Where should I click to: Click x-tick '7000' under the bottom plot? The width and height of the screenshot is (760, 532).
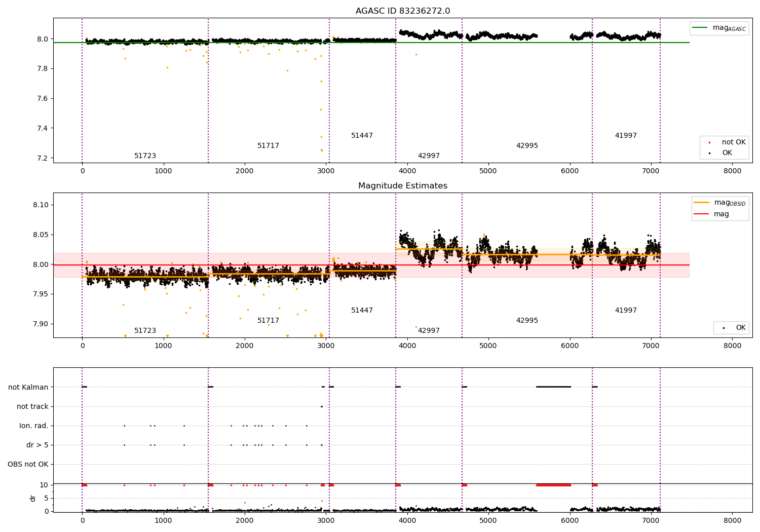click(651, 521)
